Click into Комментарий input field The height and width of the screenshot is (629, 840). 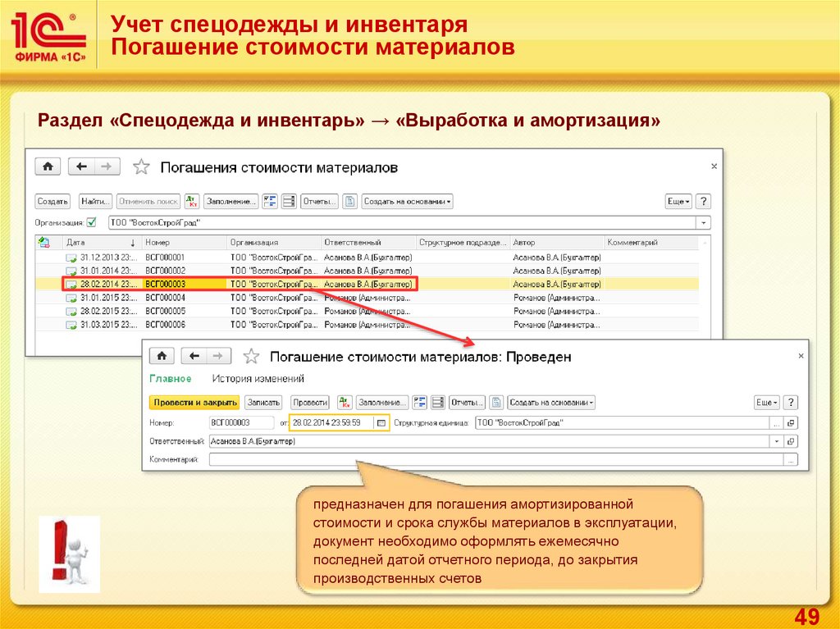coord(496,460)
